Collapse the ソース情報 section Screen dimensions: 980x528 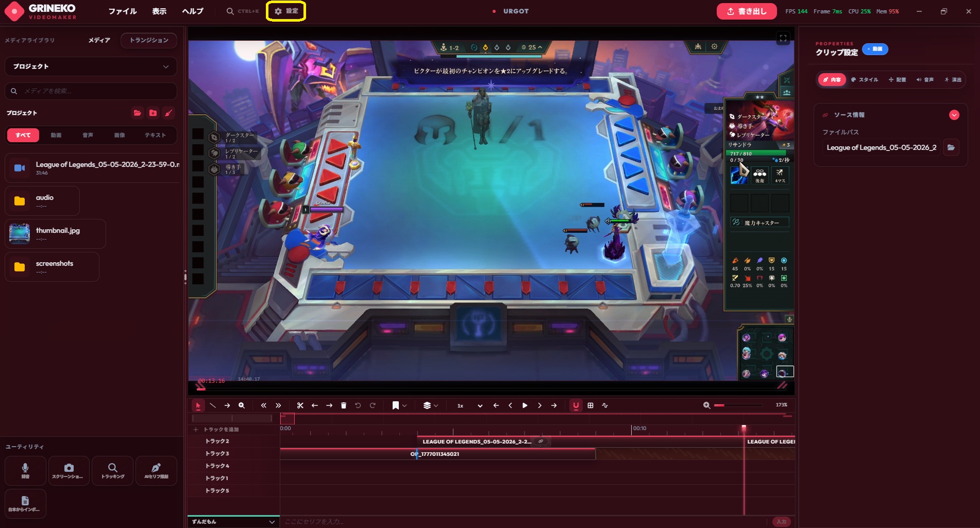click(954, 115)
